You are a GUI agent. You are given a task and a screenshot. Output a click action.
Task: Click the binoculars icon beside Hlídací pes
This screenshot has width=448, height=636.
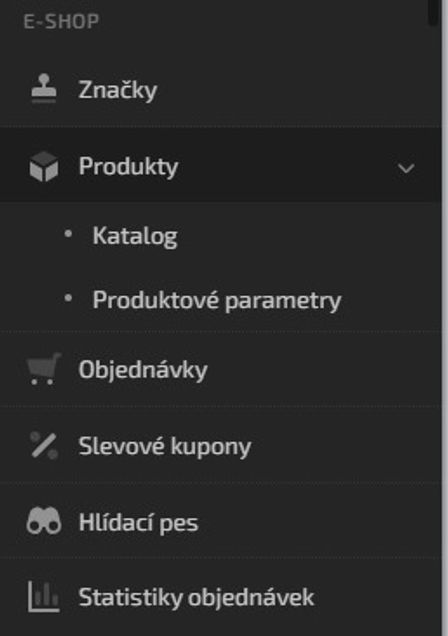click(x=44, y=521)
